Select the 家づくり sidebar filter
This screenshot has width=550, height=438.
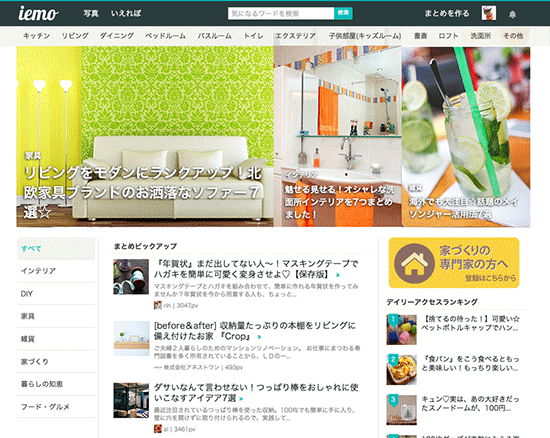pos(56,362)
